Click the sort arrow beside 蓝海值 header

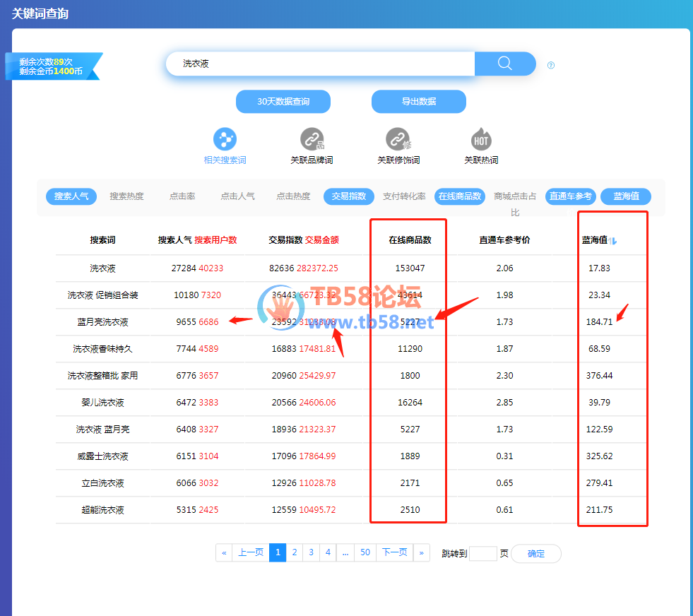[614, 241]
